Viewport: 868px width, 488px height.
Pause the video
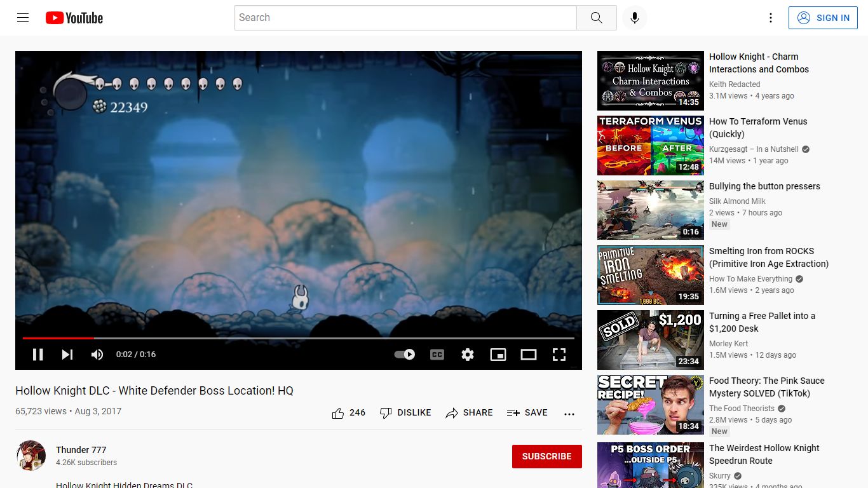point(38,355)
